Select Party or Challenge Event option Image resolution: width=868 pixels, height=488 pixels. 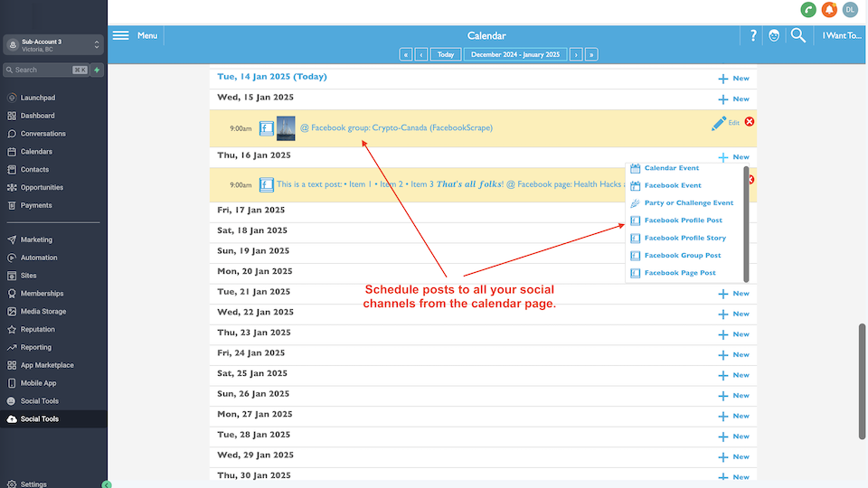(688, 203)
